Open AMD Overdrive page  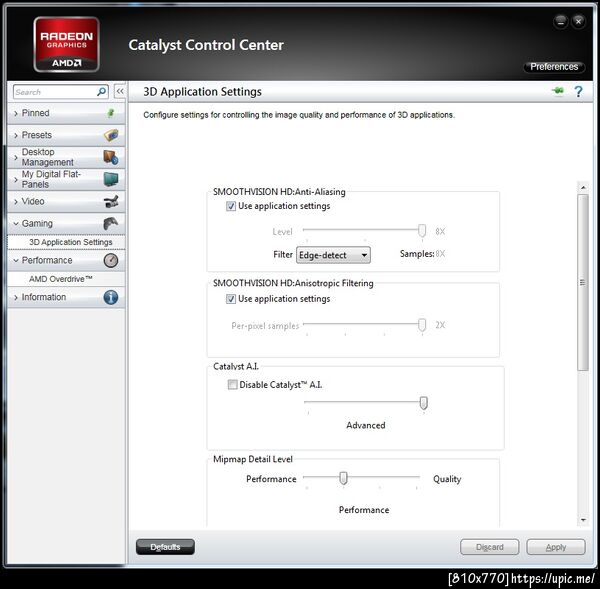(66, 279)
